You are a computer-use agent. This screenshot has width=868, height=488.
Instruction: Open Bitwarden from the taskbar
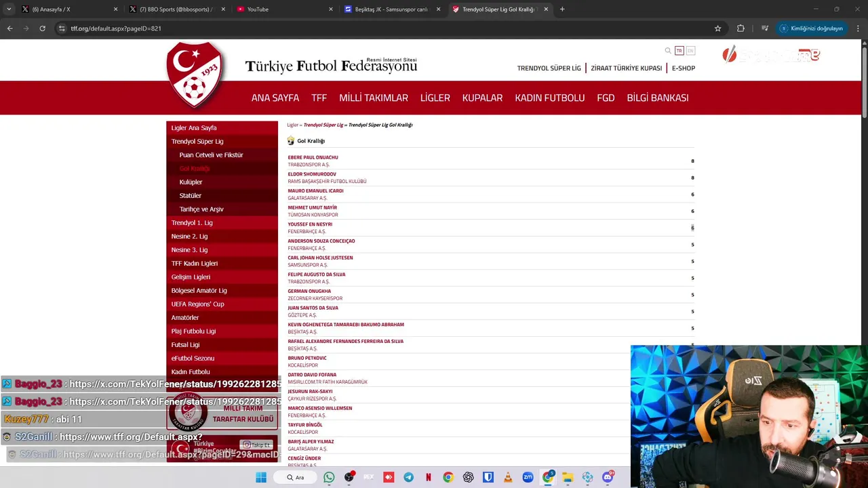coord(488,477)
